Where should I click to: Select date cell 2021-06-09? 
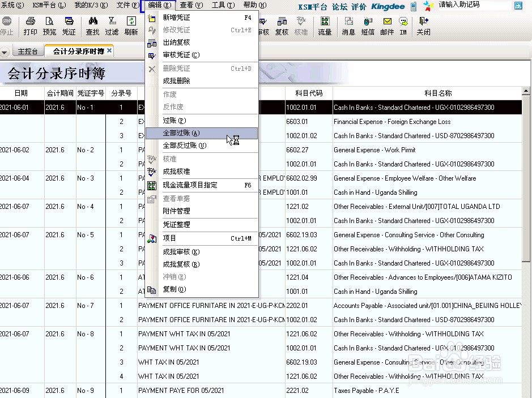pyautogui.click(x=22, y=391)
